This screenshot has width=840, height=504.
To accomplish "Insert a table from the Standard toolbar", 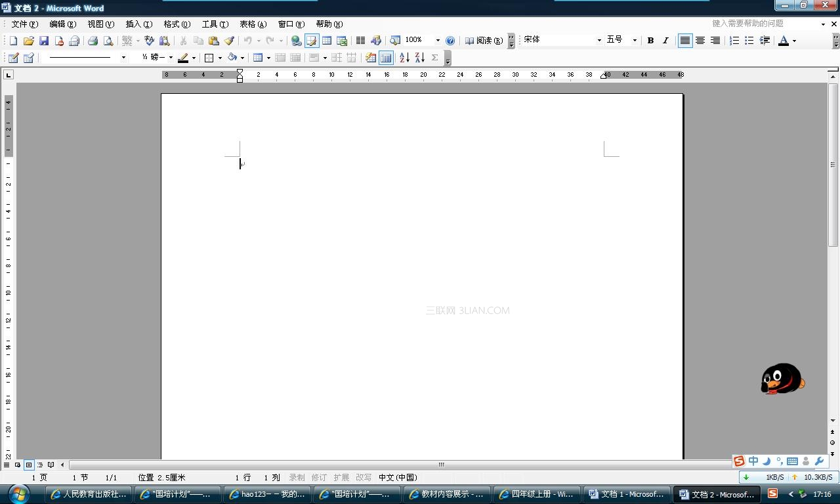I will pos(327,41).
